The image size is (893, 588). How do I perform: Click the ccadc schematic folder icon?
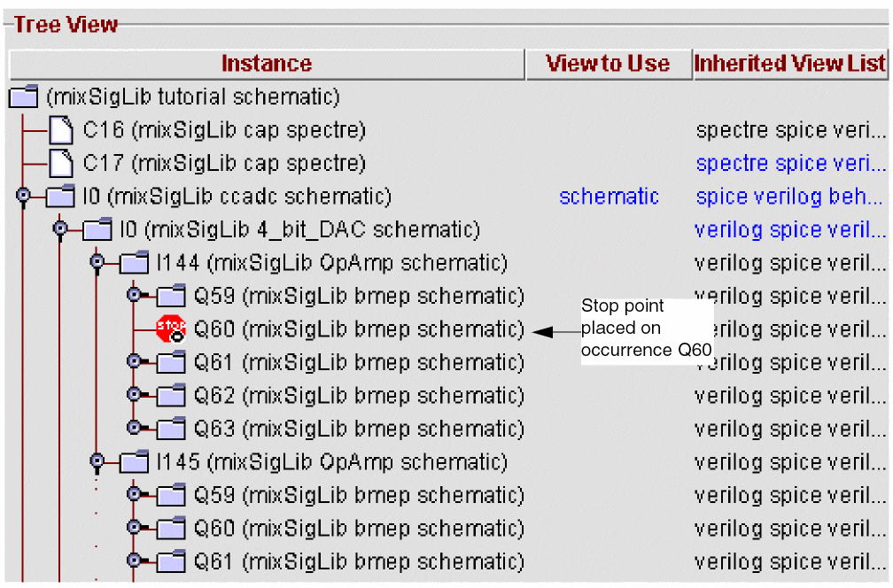tap(61, 197)
